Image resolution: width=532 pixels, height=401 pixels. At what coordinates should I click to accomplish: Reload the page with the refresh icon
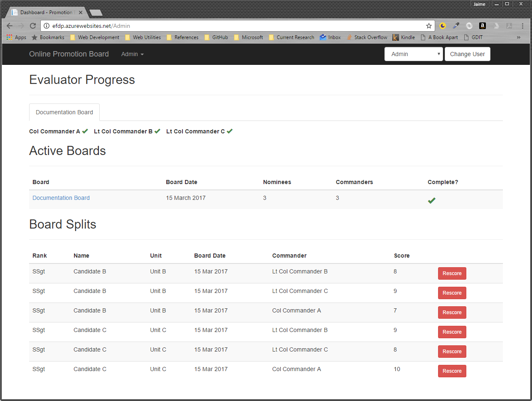33,26
